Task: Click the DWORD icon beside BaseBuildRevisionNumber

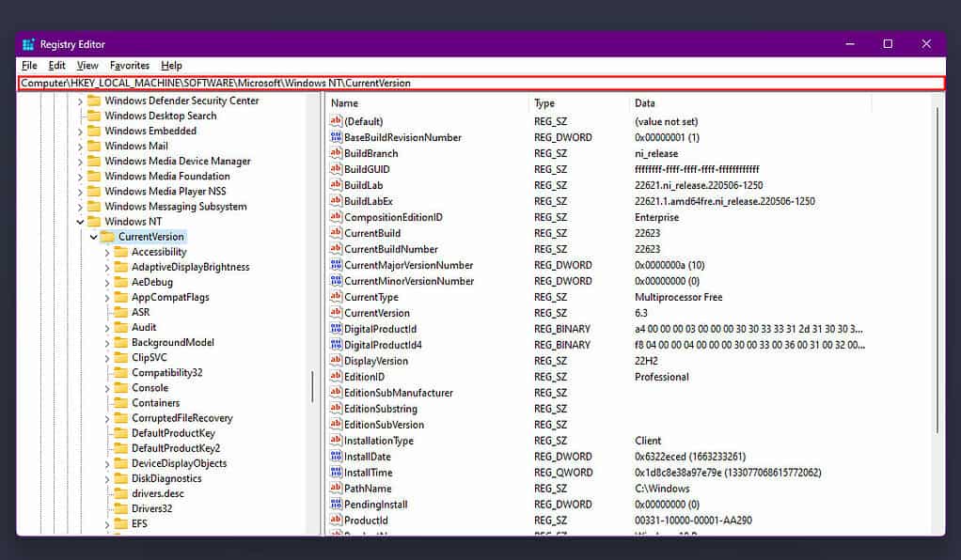Action: click(336, 137)
